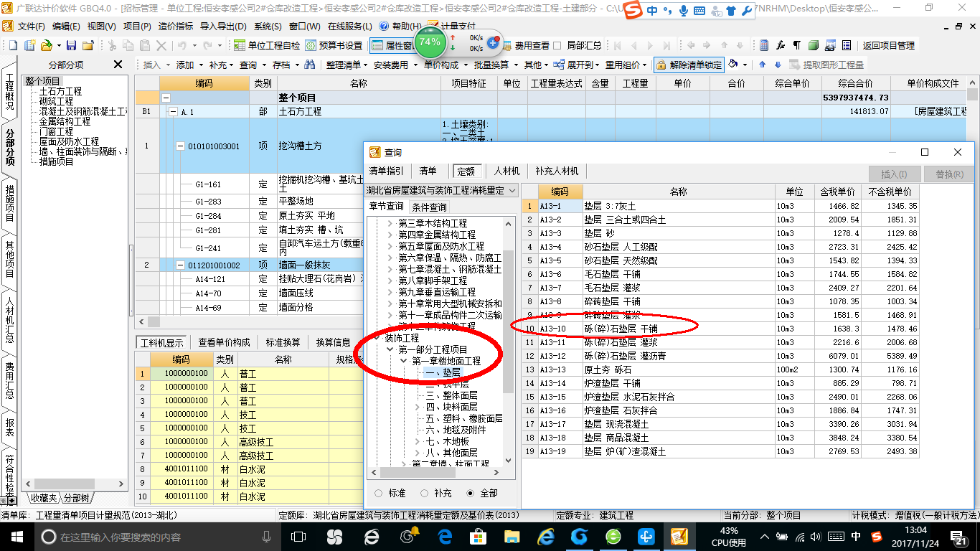Switch to the 人材机 tab in query dialog

(507, 171)
